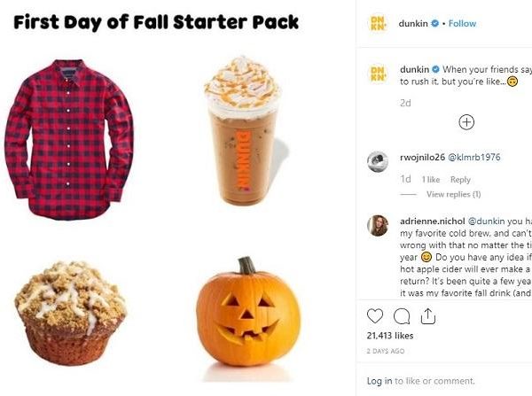This screenshot has width=532, height=396.
Task: Click rwojnilo26's profile picture
Action: [x=377, y=160]
